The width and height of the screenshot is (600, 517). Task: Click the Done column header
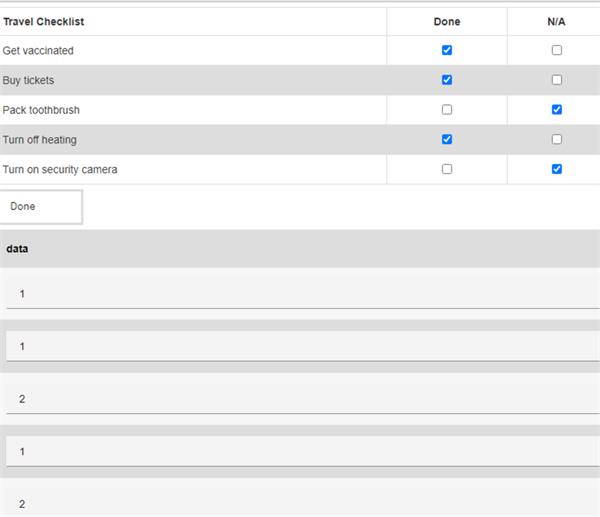tap(447, 22)
